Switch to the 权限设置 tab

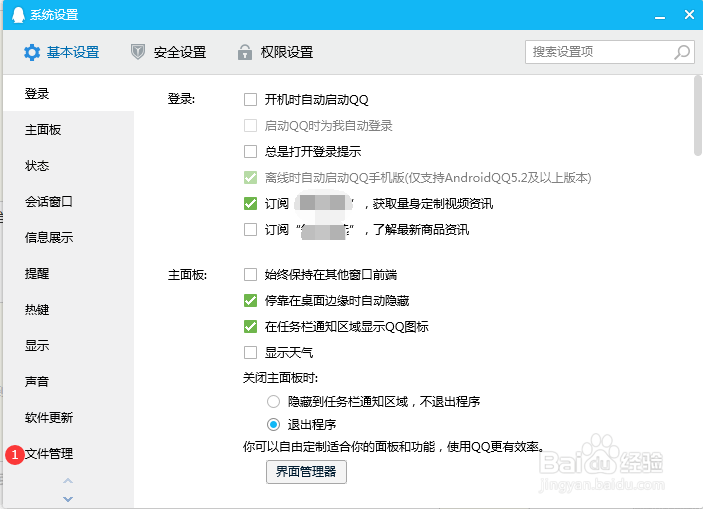click(275, 52)
